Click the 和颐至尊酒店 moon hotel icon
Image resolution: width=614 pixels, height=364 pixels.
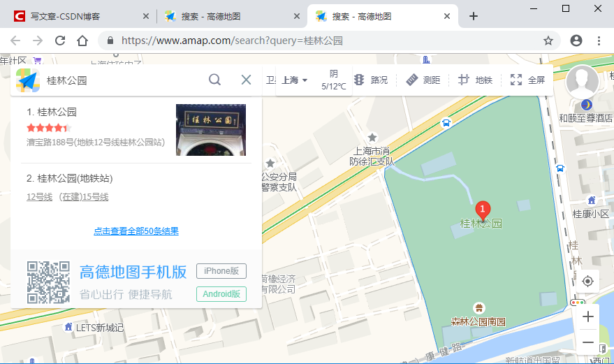click(586, 105)
